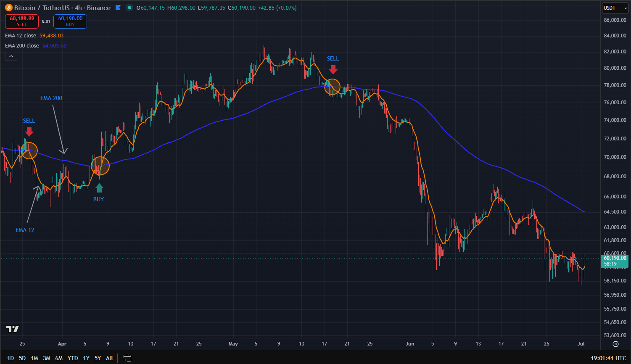The height and width of the screenshot is (364, 631).
Task: Select the YTD date range
Action: [x=73, y=358]
